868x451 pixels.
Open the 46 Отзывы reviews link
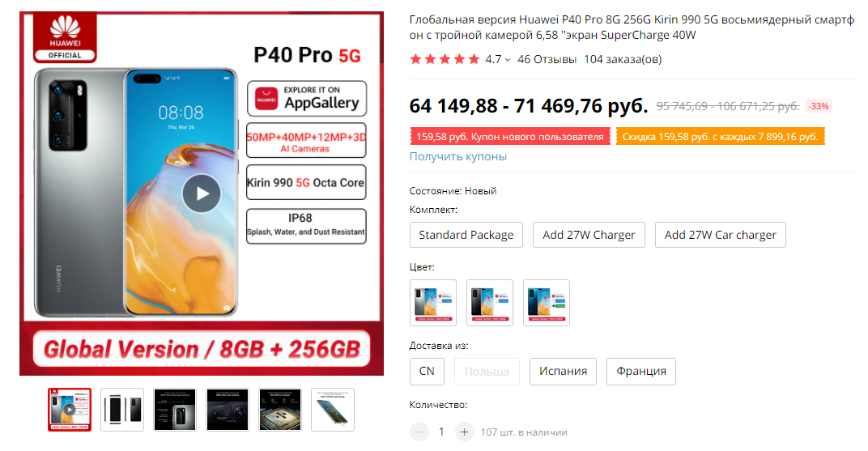coord(547,60)
